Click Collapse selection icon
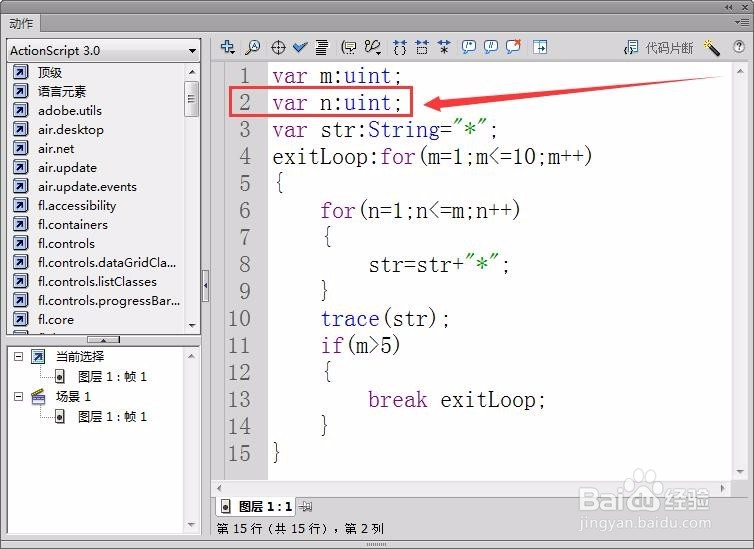754x549 pixels. pos(422,47)
